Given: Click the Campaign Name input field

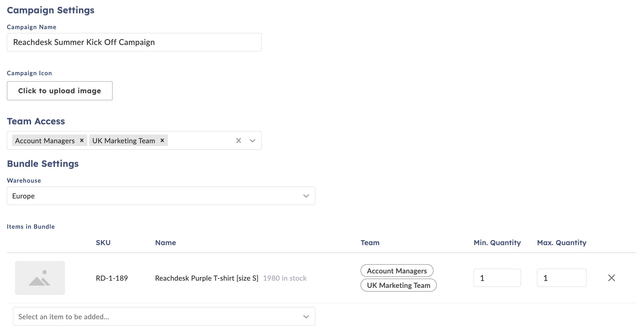Looking at the screenshot, I should click(134, 42).
